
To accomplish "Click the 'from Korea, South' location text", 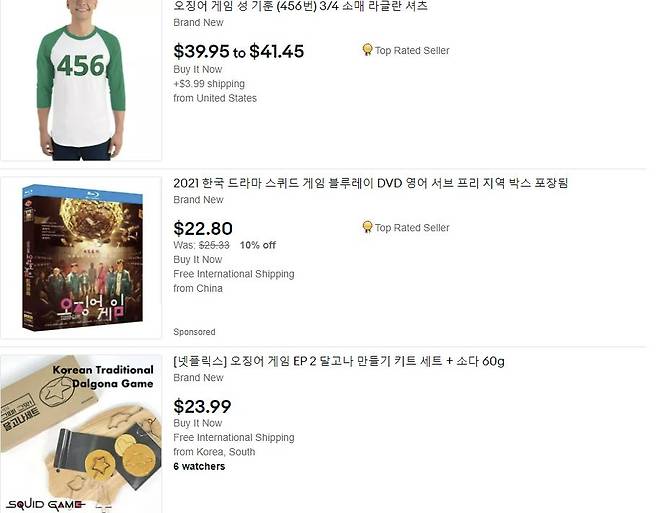I will [214, 452].
